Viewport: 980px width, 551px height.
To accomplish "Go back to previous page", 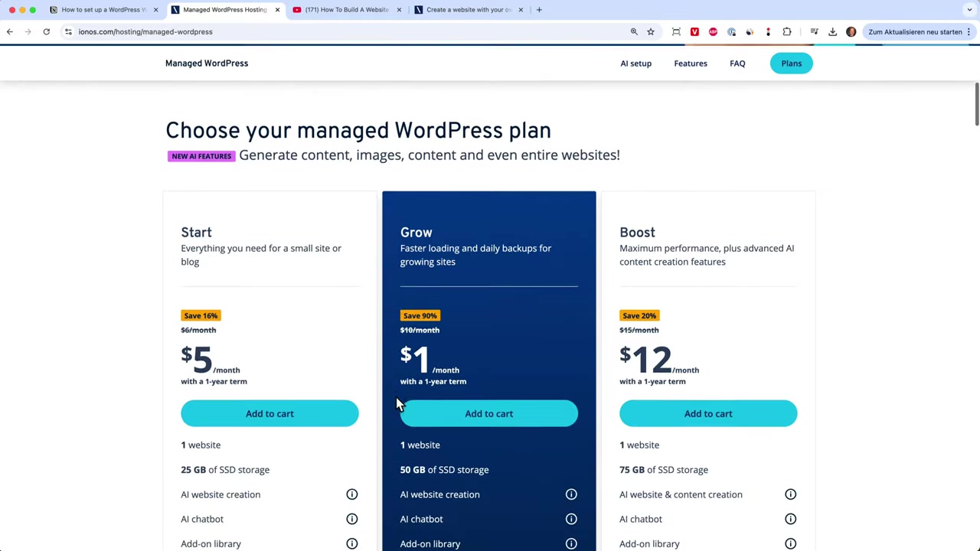I will [10, 31].
